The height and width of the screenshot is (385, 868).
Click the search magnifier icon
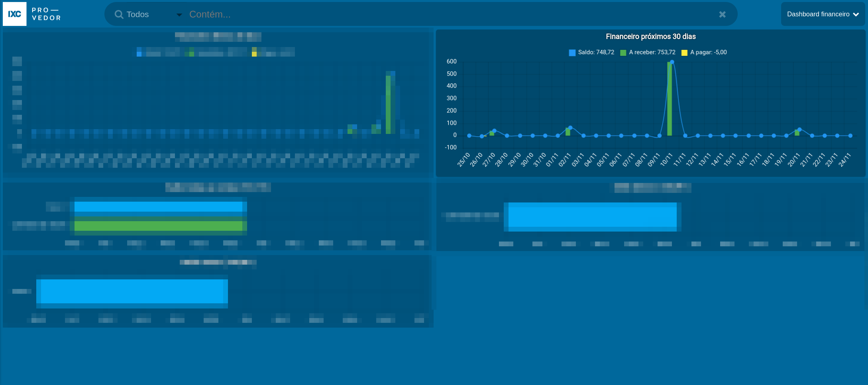[119, 14]
